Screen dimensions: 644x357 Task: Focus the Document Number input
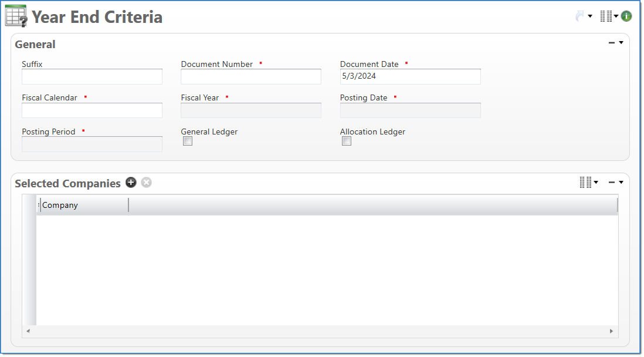[x=251, y=77]
